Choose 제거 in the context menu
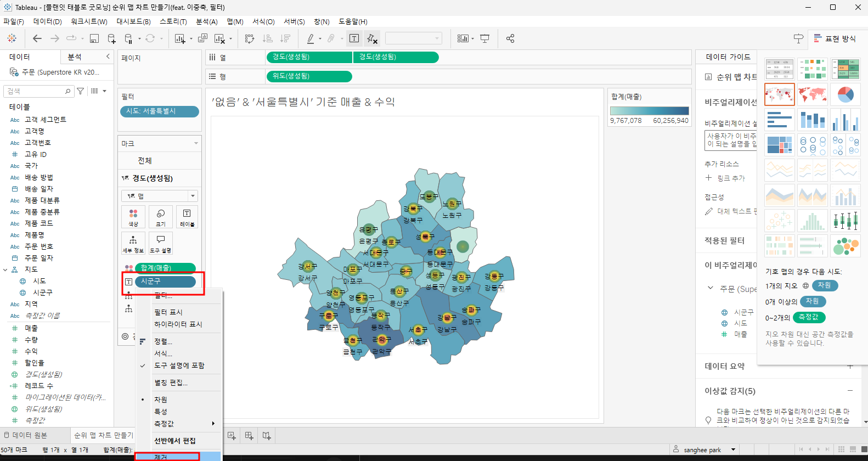This screenshot has height=461, width=868. click(179, 457)
